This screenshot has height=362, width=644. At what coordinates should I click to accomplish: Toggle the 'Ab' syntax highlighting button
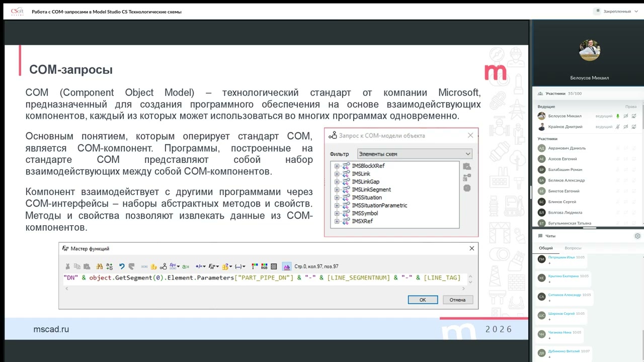coord(287,266)
